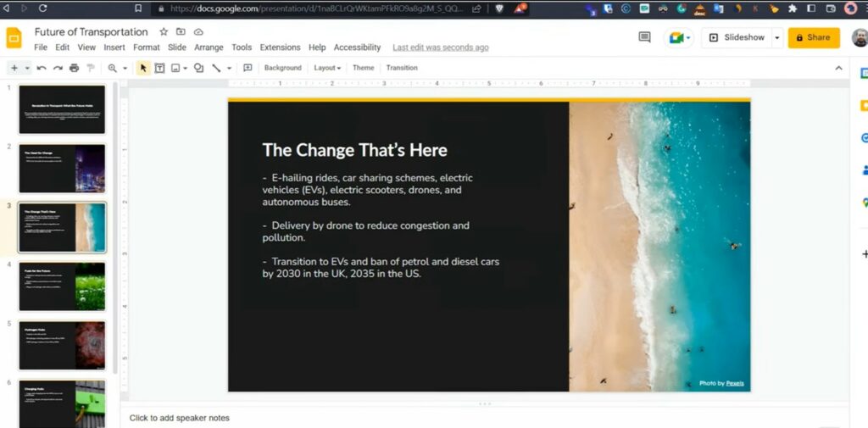Start the Slideshow
Screen dimensions: 868x428
[x=737, y=37]
